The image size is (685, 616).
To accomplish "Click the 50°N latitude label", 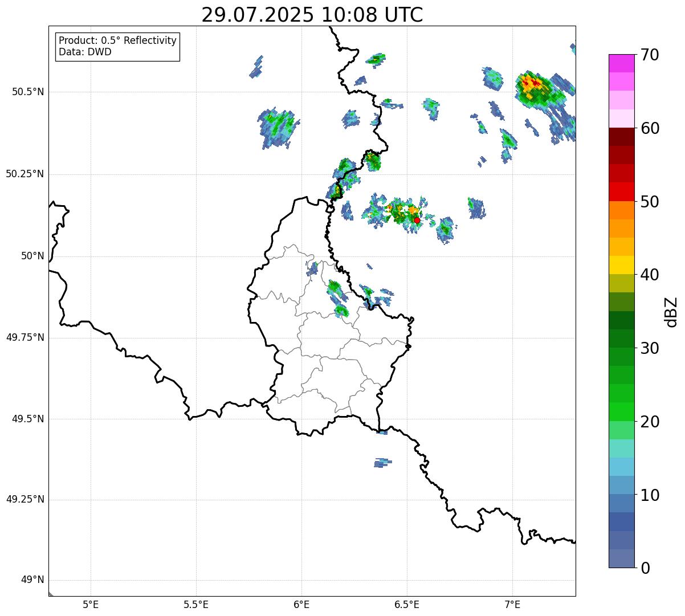I will coord(32,256).
